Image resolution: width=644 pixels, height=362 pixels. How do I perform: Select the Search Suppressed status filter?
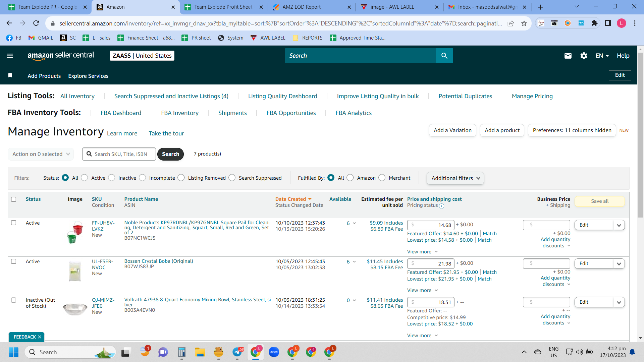click(232, 178)
